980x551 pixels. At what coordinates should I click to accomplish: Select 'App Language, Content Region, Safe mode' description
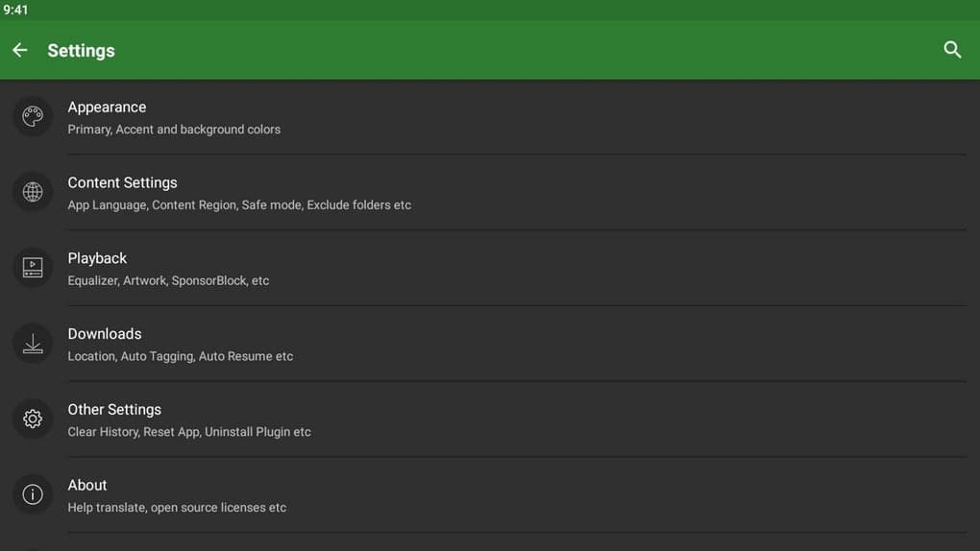click(184, 204)
